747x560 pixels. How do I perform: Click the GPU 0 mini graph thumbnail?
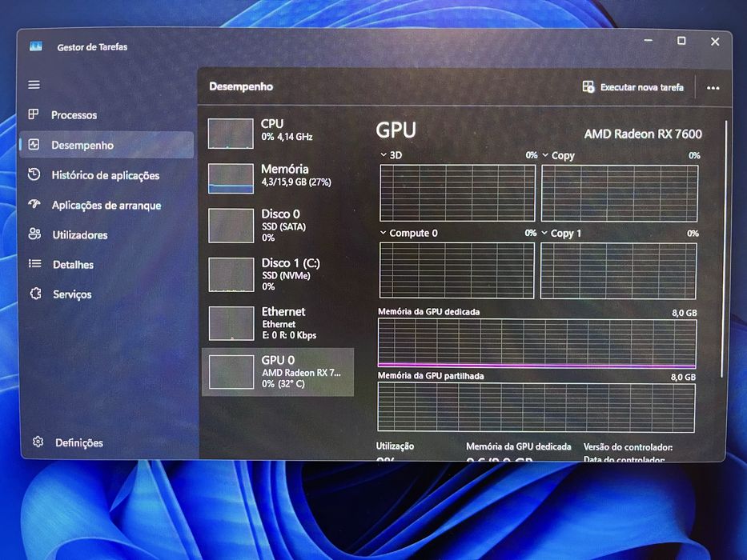click(231, 372)
